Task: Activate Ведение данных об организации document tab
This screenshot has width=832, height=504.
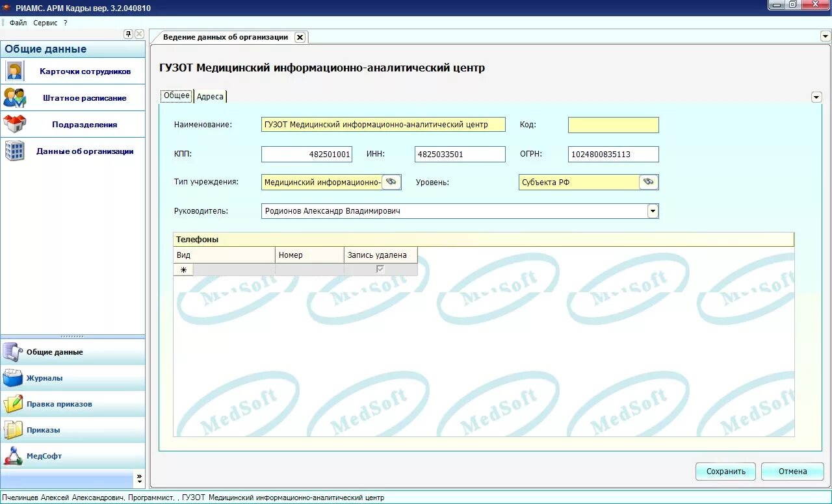Action: pos(226,37)
